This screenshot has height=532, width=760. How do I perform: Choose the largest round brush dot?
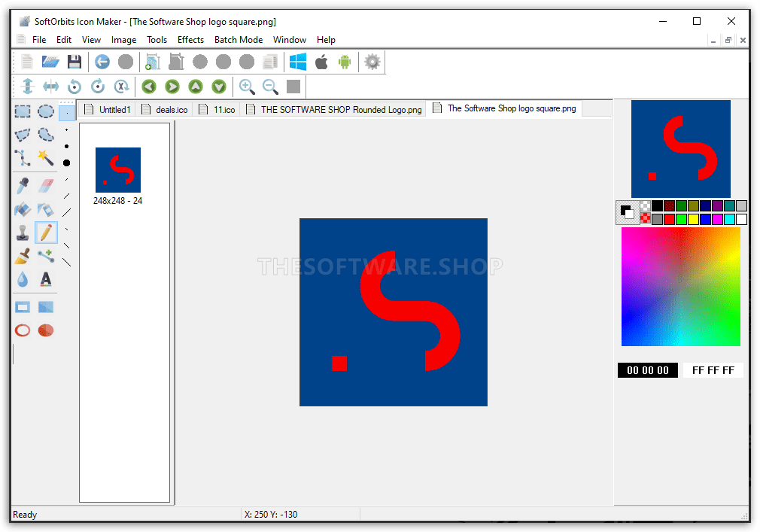click(67, 163)
